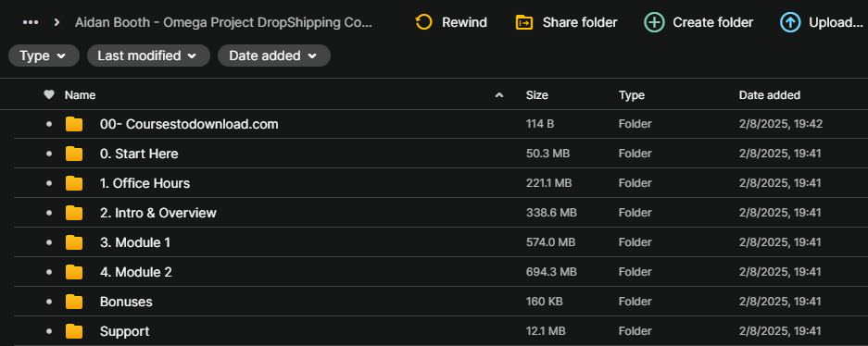Click folder icon for 2. Intro & Overview
The width and height of the screenshot is (868, 346).
(x=73, y=213)
